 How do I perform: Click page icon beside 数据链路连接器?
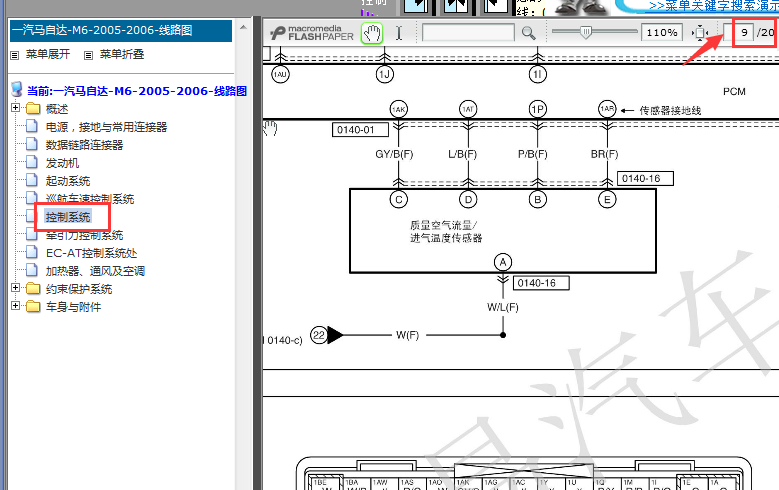(32, 144)
